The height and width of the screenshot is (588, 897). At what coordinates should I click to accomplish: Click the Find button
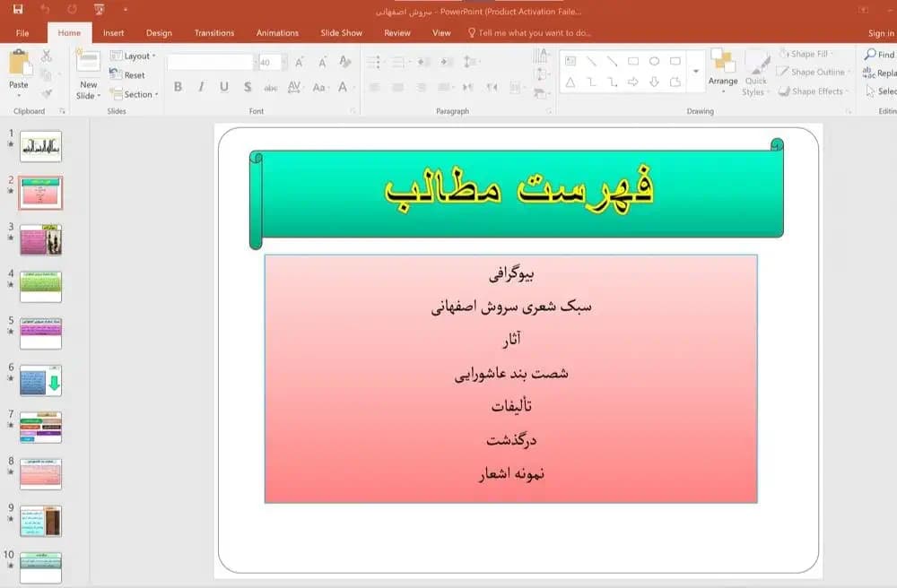(879, 55)
